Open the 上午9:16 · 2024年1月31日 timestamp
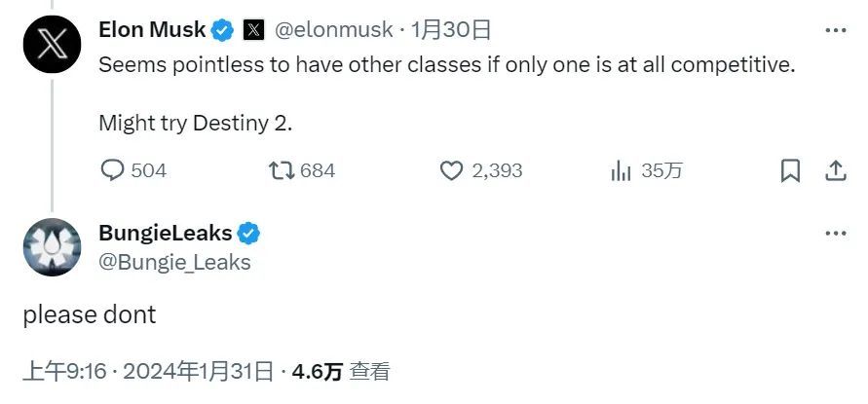 (147, 371)
